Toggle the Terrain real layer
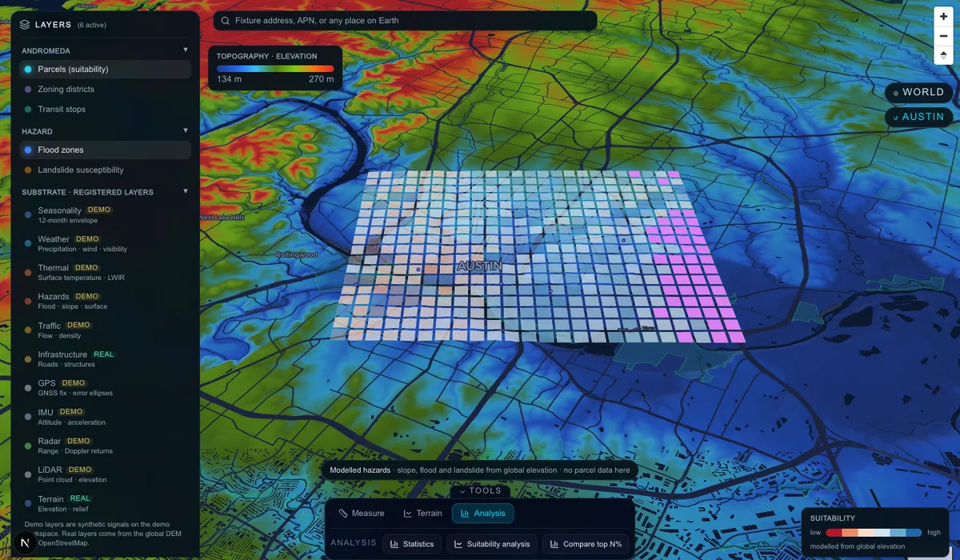The width and height of the screenshot is (960, 560). click(105, 503)
